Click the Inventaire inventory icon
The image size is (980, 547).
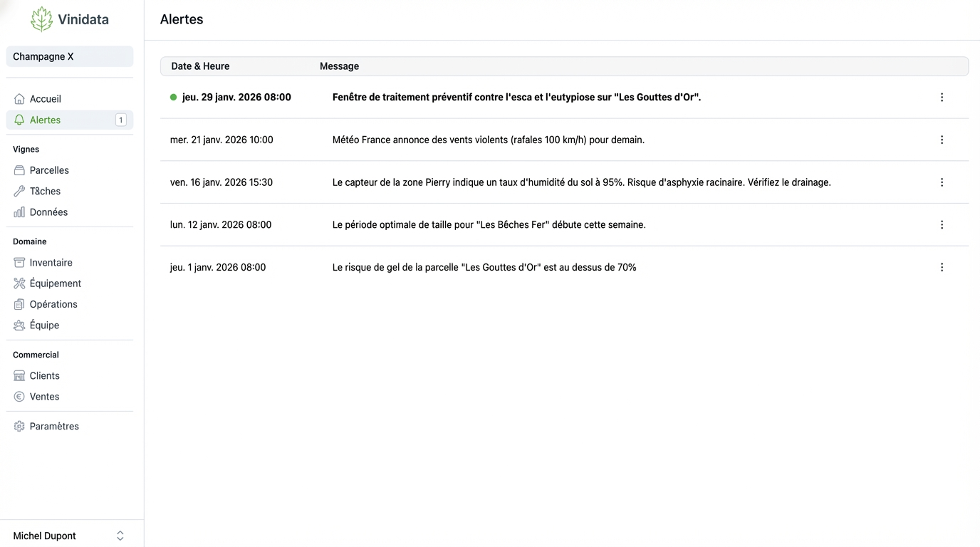click(19, 262)
